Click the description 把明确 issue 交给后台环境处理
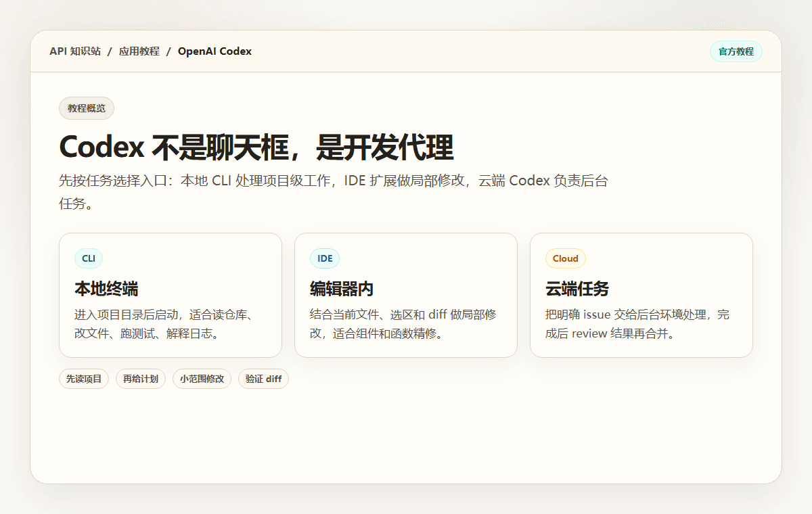Viewport: 812px width, 514px height. pyautogui.click(x=637, y=324)
